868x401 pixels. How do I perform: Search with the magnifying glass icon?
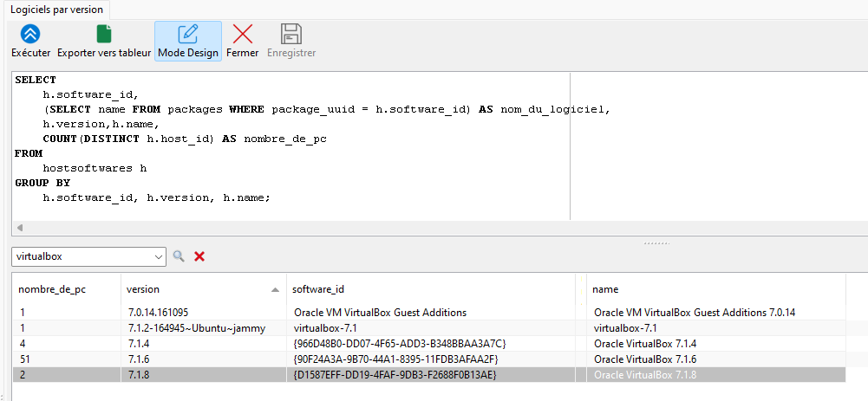pyautogui.click(x=179, y=256)
